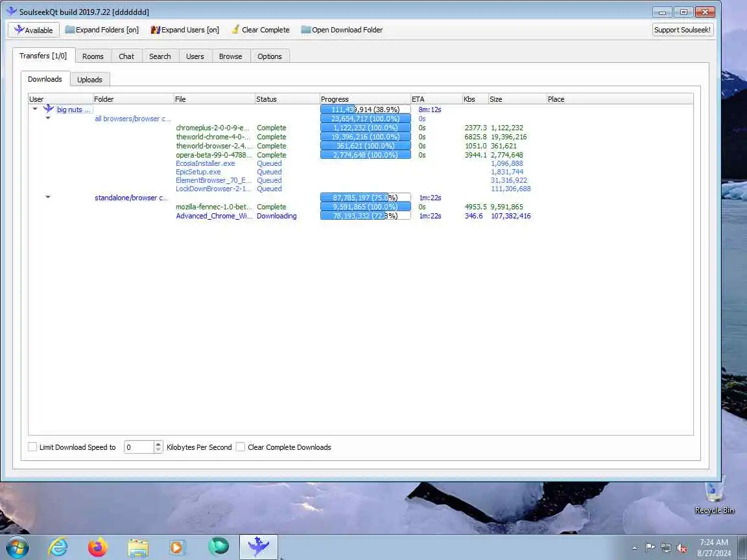This screenshot has height=560, width=747.
Task: Select the EcosiaInstaller.exe queued file
Action: [206, 163]
